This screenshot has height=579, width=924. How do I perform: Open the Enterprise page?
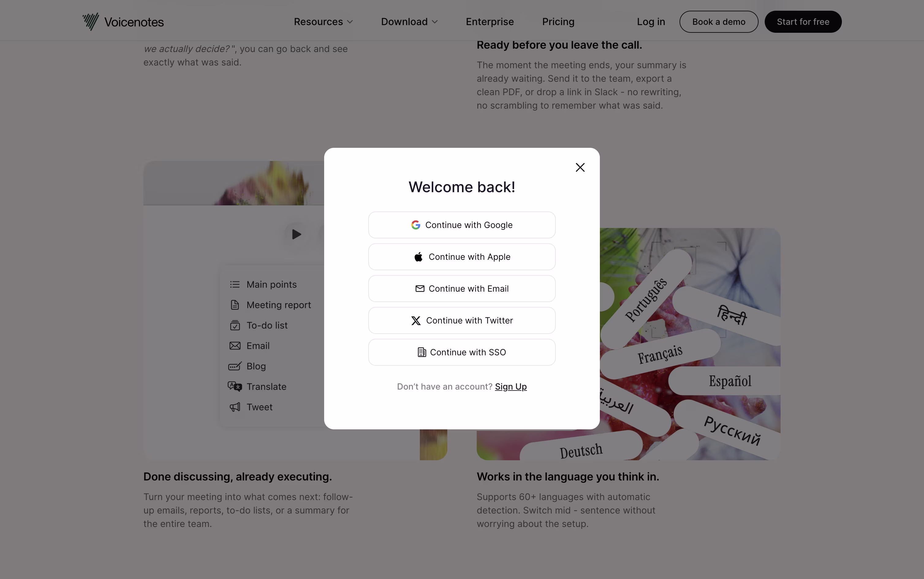click(x=489, y=22)
